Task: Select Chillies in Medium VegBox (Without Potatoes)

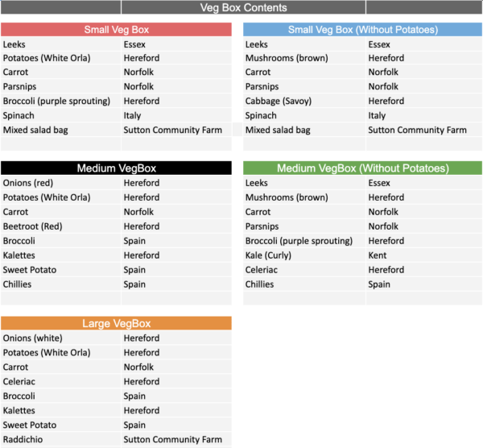Action: point(262,284)
